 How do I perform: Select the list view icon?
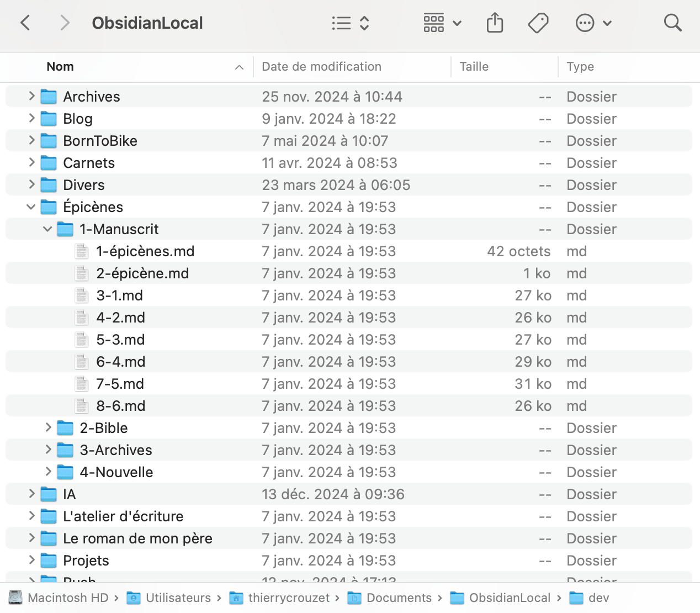click(342, 23)
